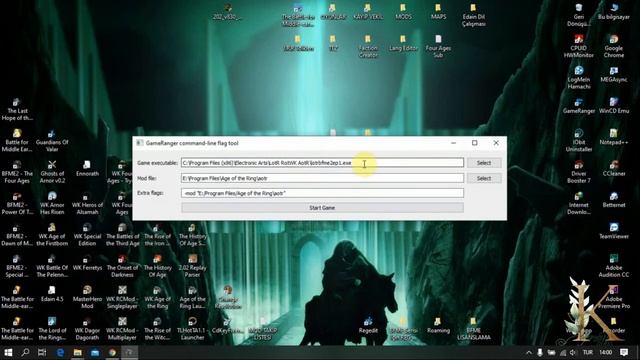Image resolution: width=640 pixels, height=360 pixels.
Task: Select the Driver Booster 7 icon
Action: pyautogui.click(x=579, y=171)
